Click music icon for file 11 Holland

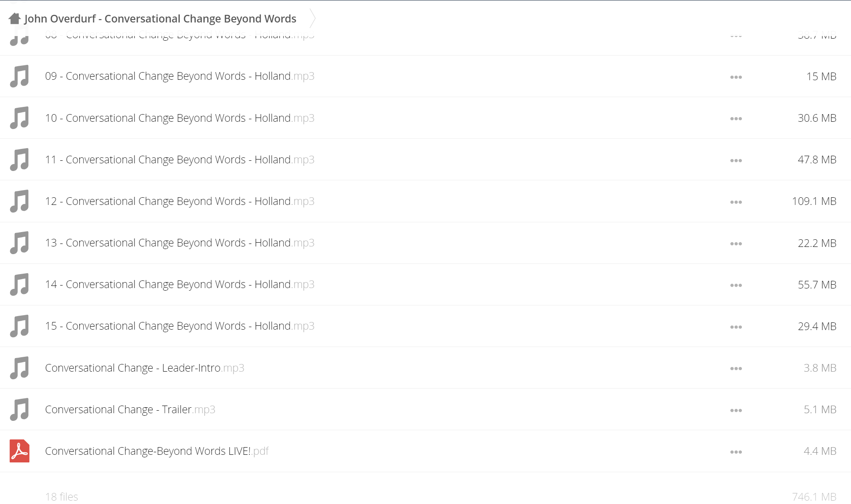[x=20, y=159]
